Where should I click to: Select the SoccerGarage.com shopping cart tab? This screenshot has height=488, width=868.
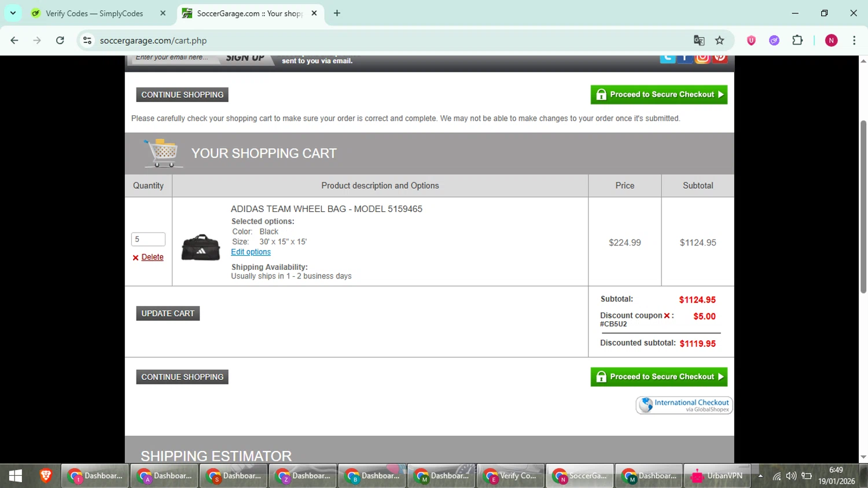pyautogui.click(x=249, y=13)
